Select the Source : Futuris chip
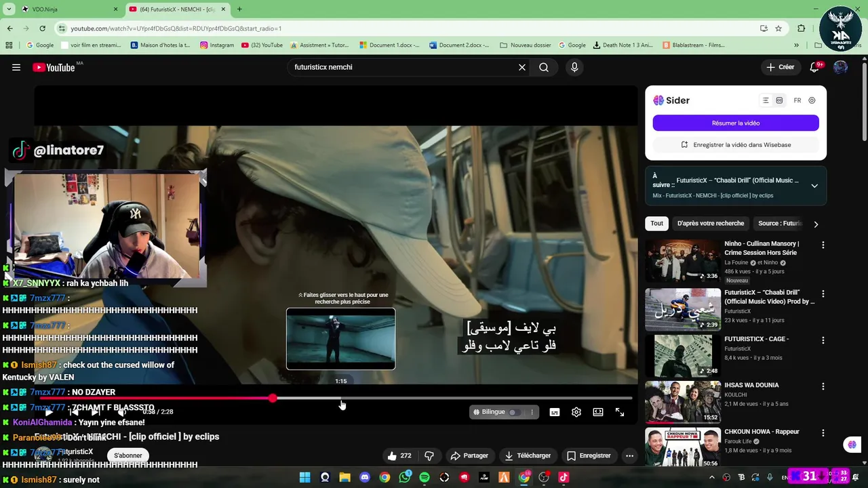This screenshot has width=868, height=488. point(780,224)
